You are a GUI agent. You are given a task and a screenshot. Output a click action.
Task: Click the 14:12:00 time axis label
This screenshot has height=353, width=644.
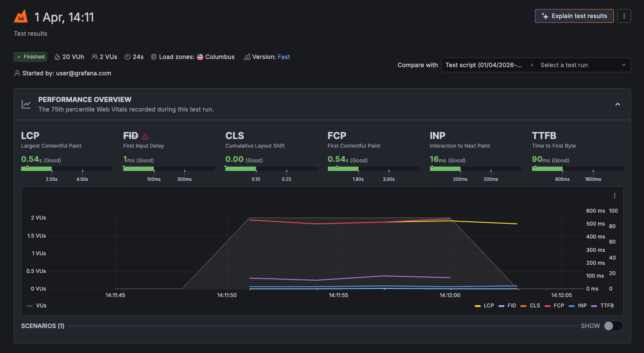(x=450, y=295)
